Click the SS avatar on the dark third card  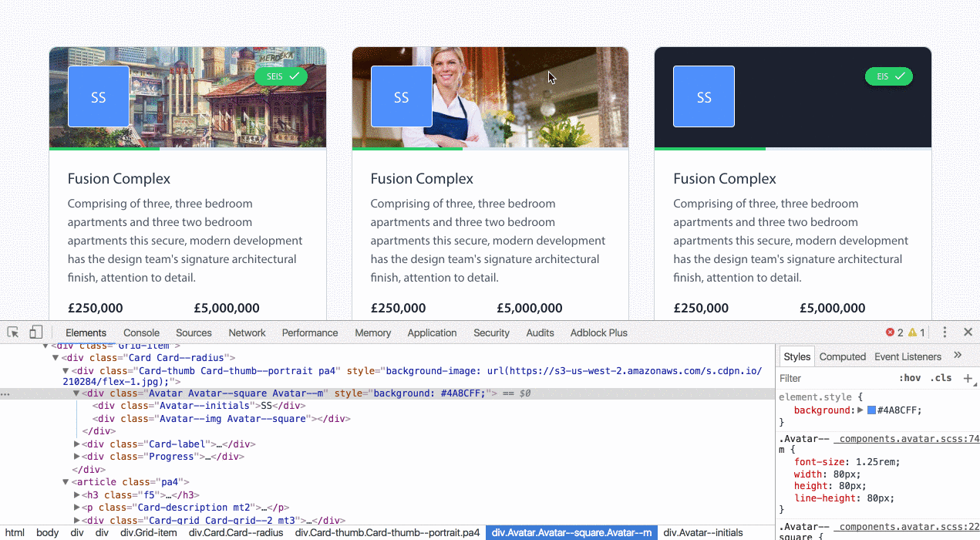(x=704, y=96)
